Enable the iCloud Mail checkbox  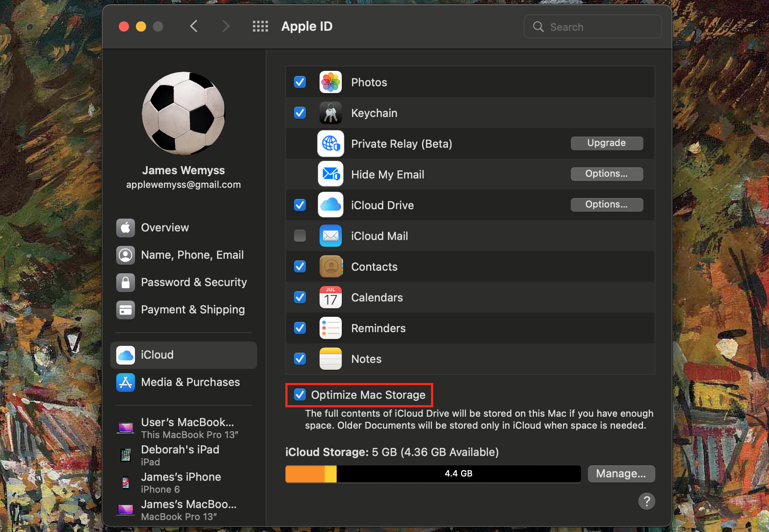300,236
